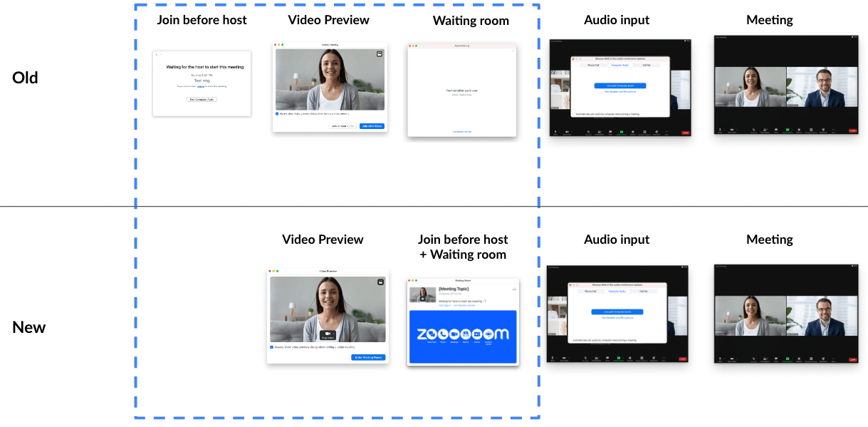This screenshot has width=868, height=427.
Task: Click the self-view video thumbnail in the Waiting Room
Action: (423, 294)
